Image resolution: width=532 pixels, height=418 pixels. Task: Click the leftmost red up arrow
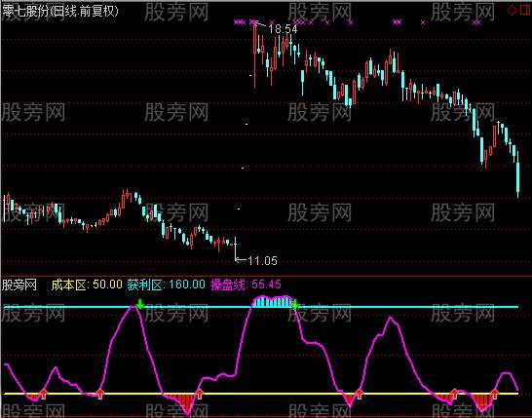pos(44,394)
